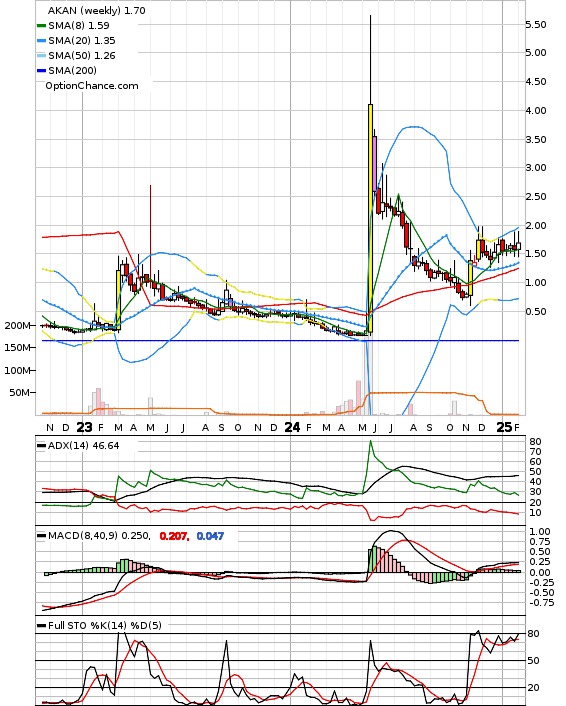566x706 pixels.
Task: Click the MACD(8,40,9) legend marker
Action: pyautogui.click(x=41, y=536)
